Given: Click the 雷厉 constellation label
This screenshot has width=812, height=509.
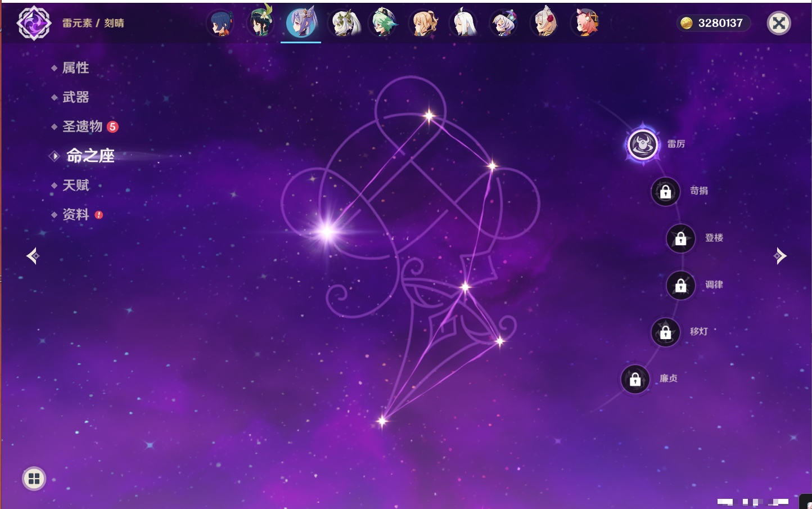Looking at the screenshot, I should tap(676, 144).
